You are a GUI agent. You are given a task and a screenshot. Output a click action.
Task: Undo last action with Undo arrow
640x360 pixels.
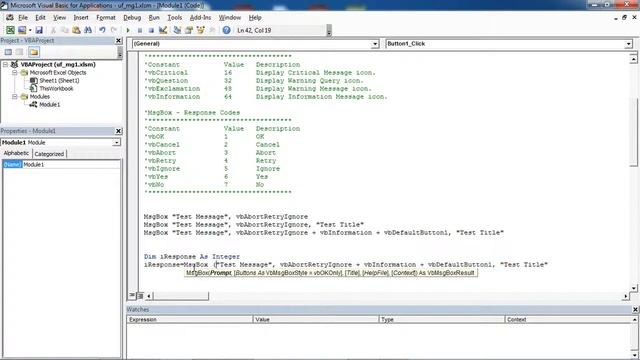102,30
